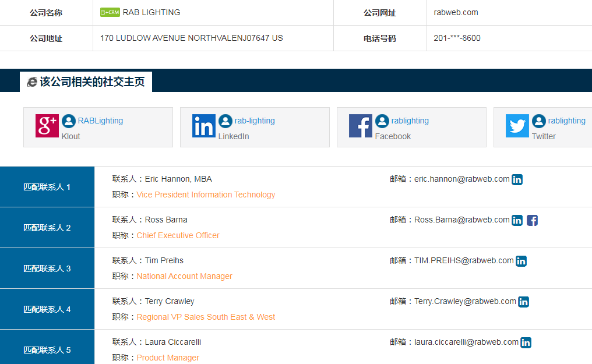Select the matched contact 1 label
592x364 pixels.
(x=47, y=187)
